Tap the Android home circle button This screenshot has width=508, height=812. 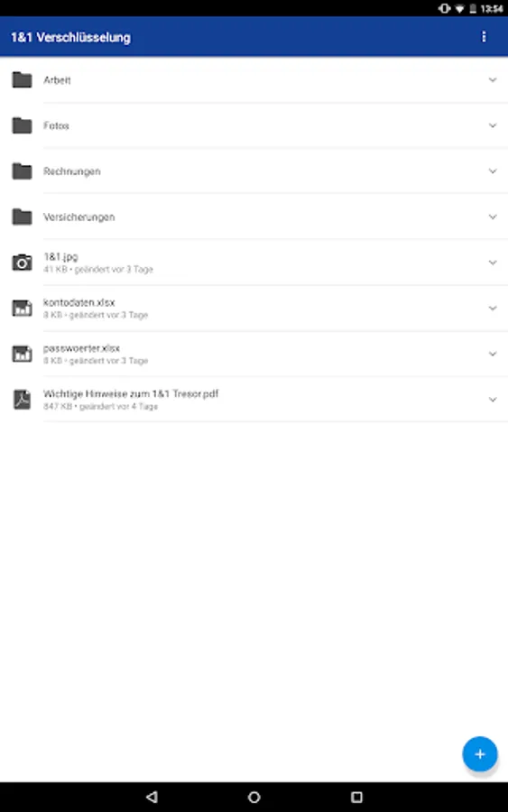pos(254,797)
